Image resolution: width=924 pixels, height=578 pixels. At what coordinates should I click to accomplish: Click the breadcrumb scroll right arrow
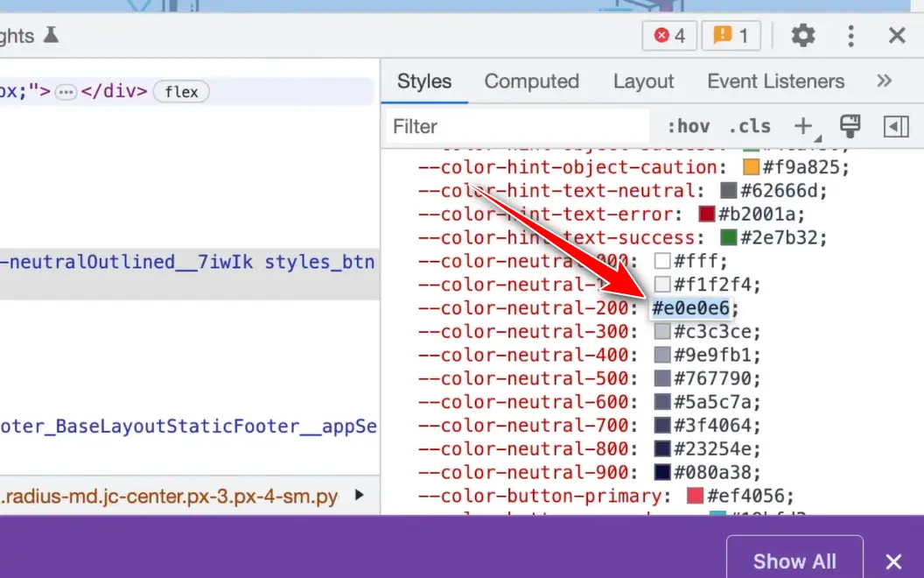point(359,496)
